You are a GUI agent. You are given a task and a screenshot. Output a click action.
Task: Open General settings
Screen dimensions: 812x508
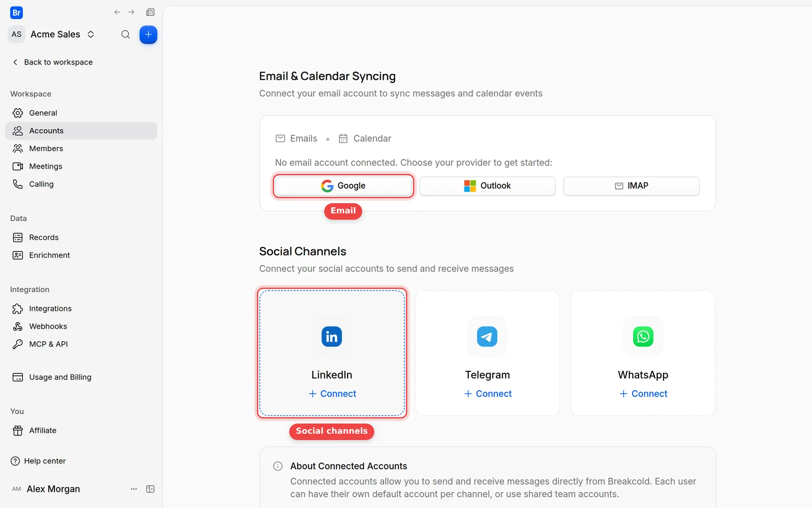81,113
